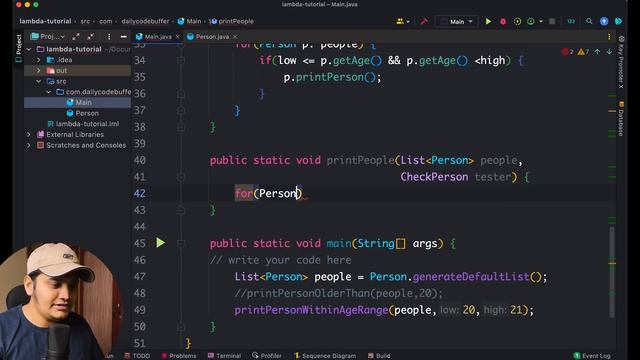This screenshot has width=640, height=360.
Task: Open the Build tool window
Action: 379,356
